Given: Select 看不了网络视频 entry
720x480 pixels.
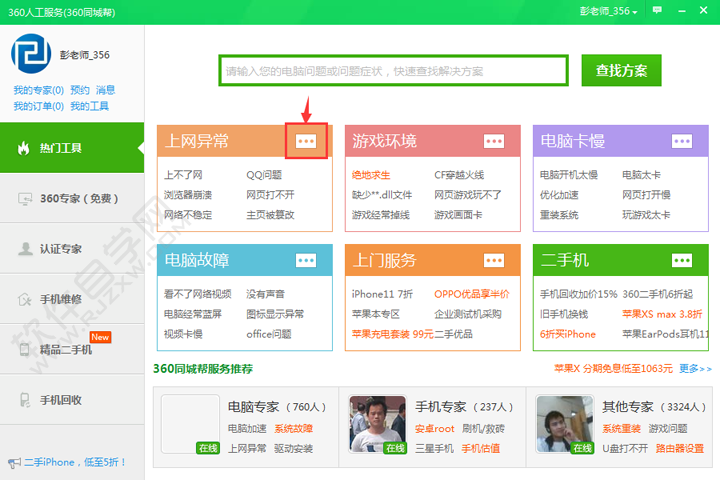Looking at the screenshot, I should (x=197, y=294).
